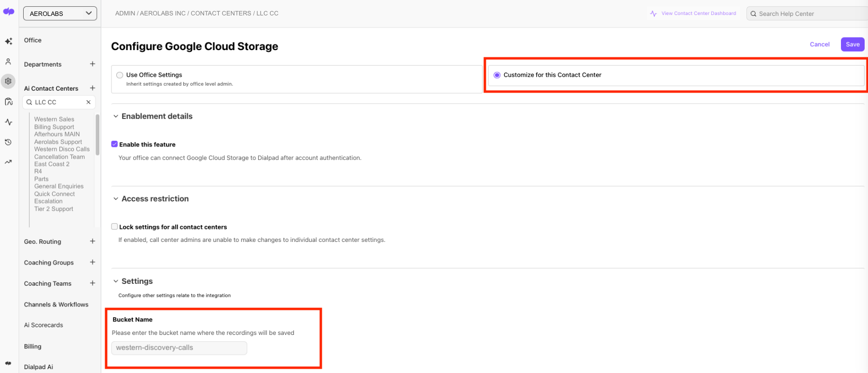The image size is (868, 373).
Task: Select R4 contact center
Action: (x=38, y=171)
